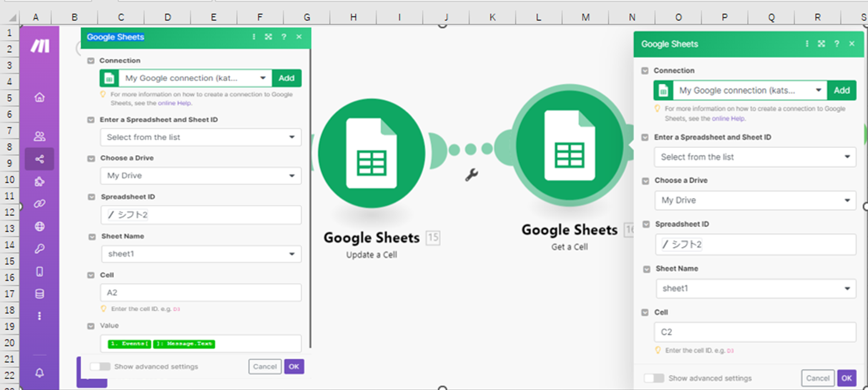The height and width of the screenshot is (390, 868).
Task: Open the Team users page in sidebar
Action: click(40, 136)
